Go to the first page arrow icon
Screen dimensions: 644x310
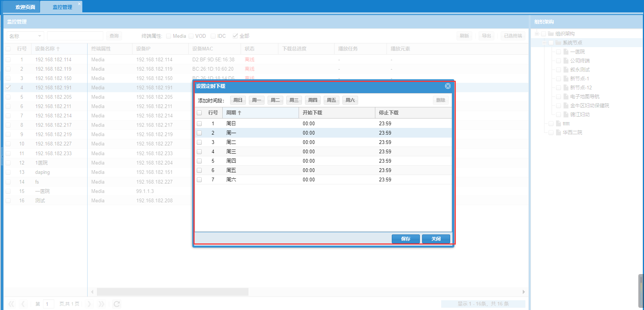click(x=12, y=304)
